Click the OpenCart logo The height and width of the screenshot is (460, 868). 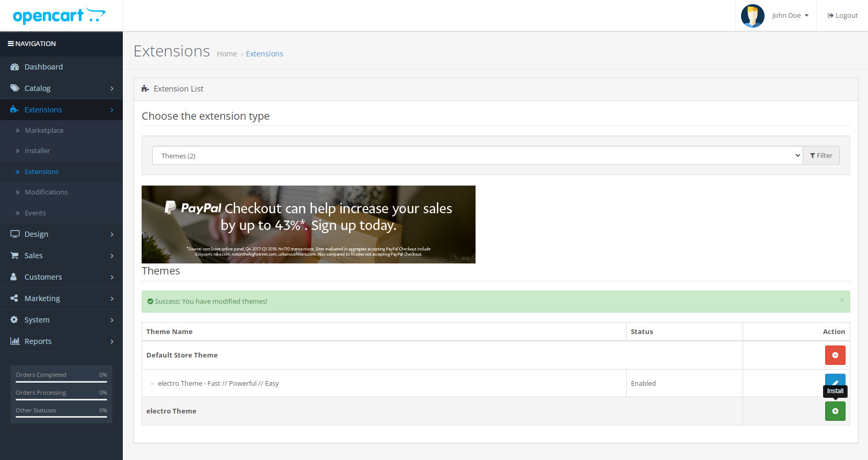[x=59, y=16]
